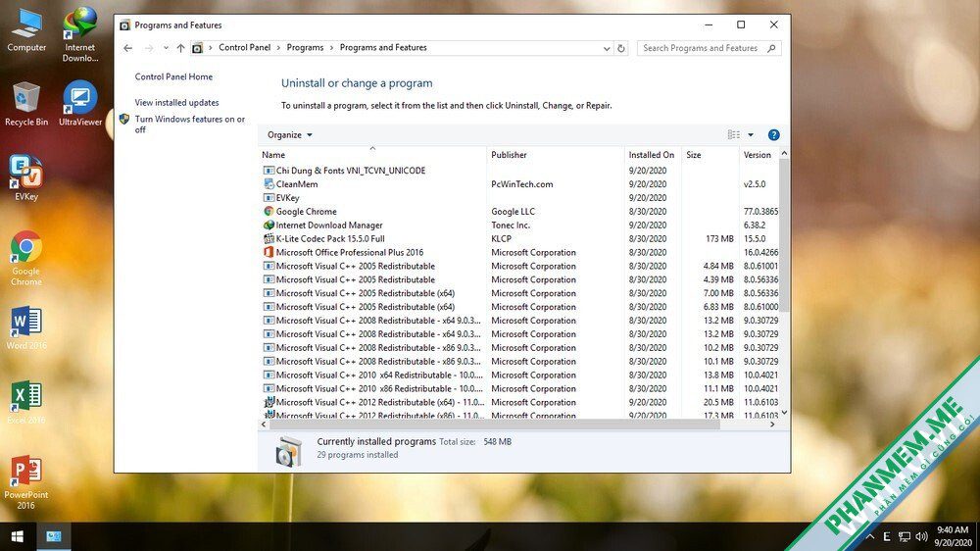
Task: Click the scroll down arrow
Action: 784,414
